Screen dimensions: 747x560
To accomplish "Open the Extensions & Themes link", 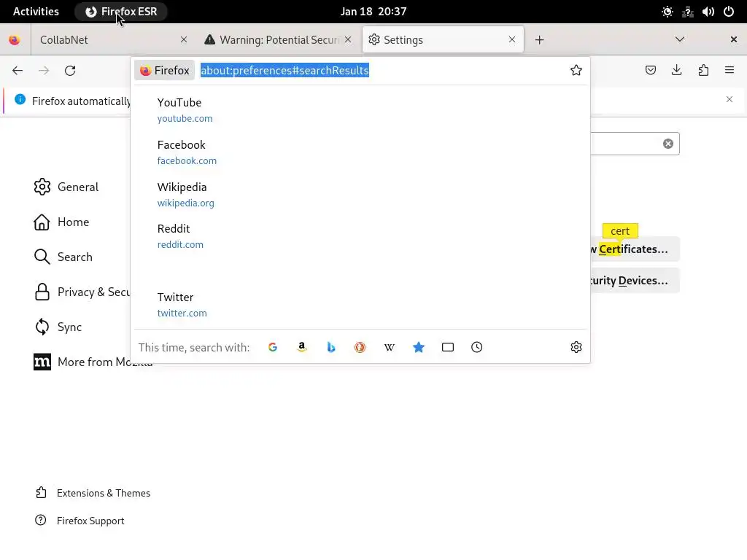I will 93,493.
